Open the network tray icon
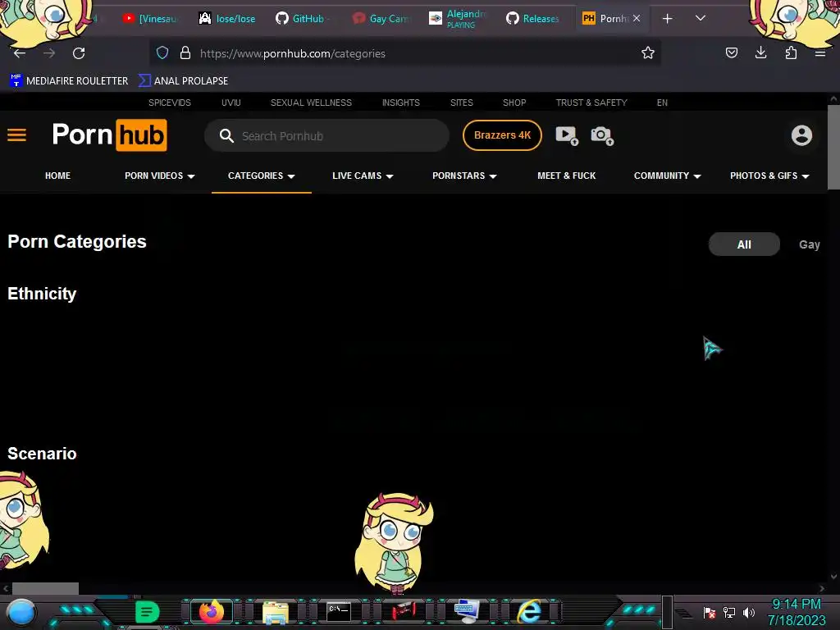Image resolution: width=840 pixels, height=630 pixels. 729,612
